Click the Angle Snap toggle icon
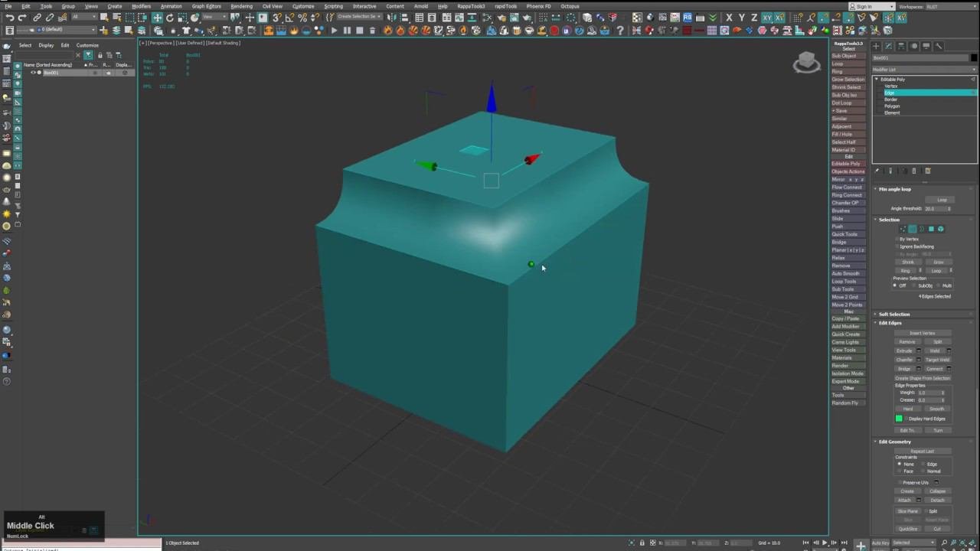 point(289,18)
